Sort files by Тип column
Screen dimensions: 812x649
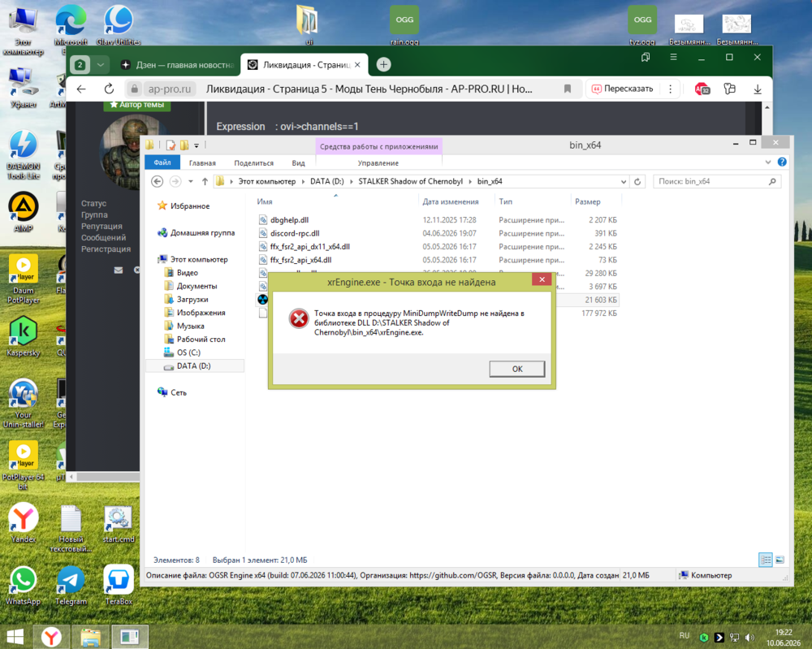[x=505, y=201]
